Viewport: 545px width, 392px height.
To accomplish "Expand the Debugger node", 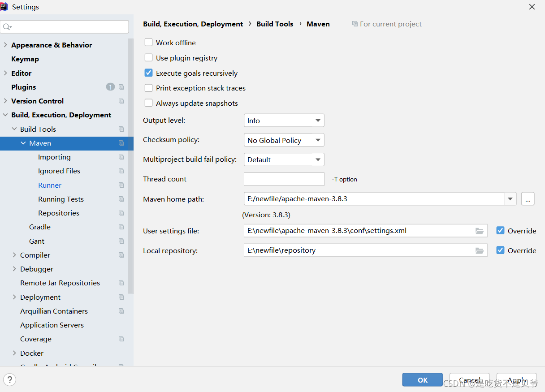I will 14,269.
